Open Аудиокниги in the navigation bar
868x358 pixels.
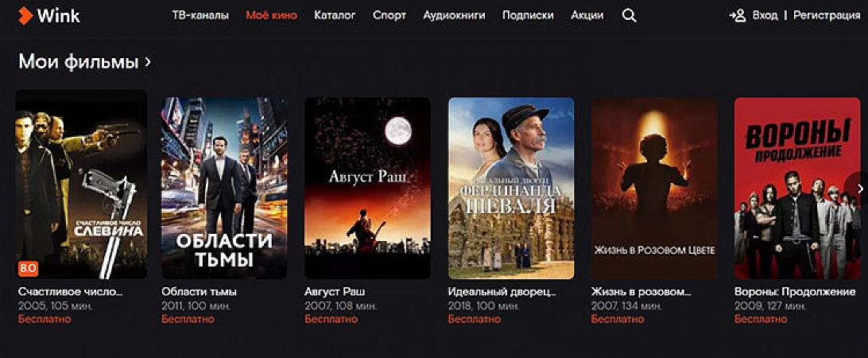(x=454, y=16)
